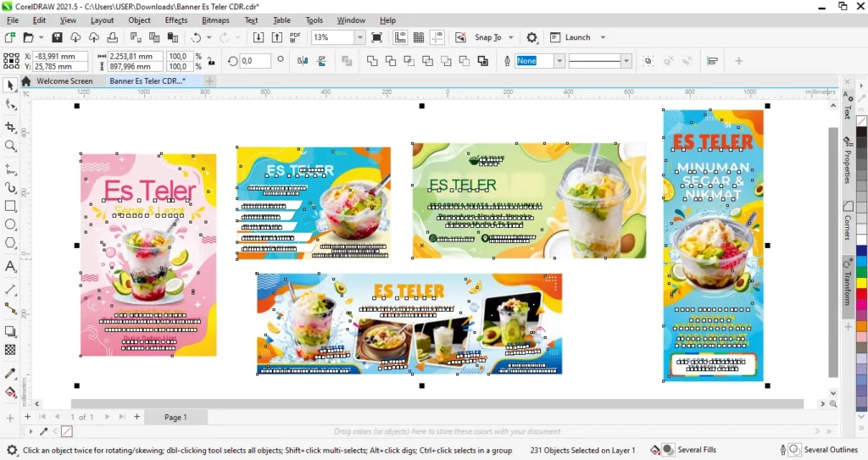
Task: Expand the Snap To dropdown
Action: coord(511,37)
